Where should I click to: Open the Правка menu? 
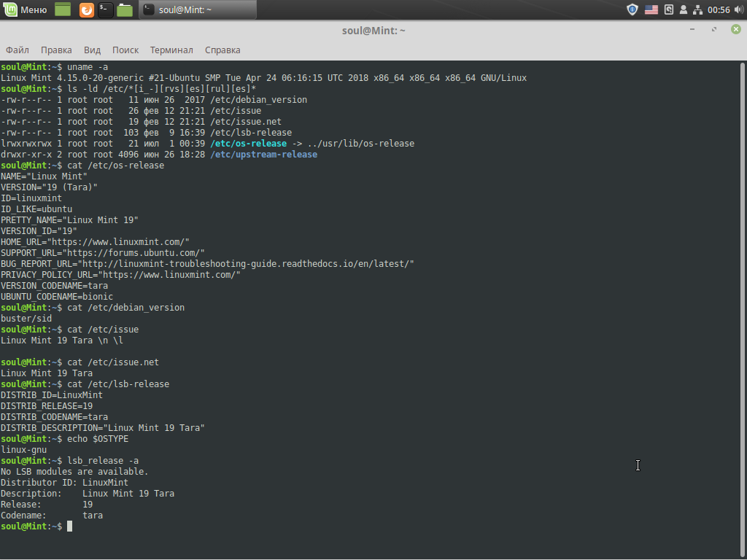click(56, 50)
